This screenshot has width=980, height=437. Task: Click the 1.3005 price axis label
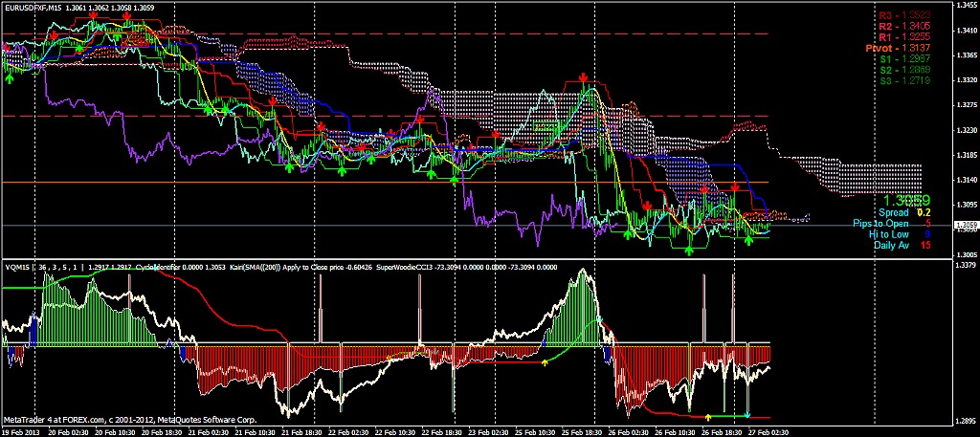(x=967, y=254)
